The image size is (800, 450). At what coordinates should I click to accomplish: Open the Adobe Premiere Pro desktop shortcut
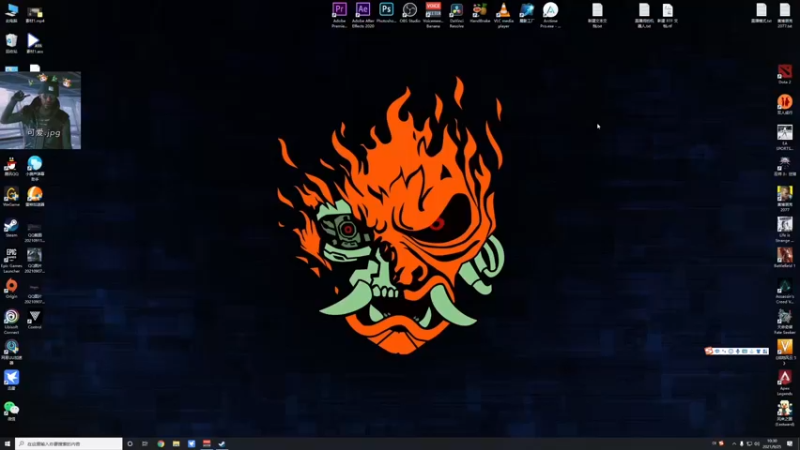(339, 15)
